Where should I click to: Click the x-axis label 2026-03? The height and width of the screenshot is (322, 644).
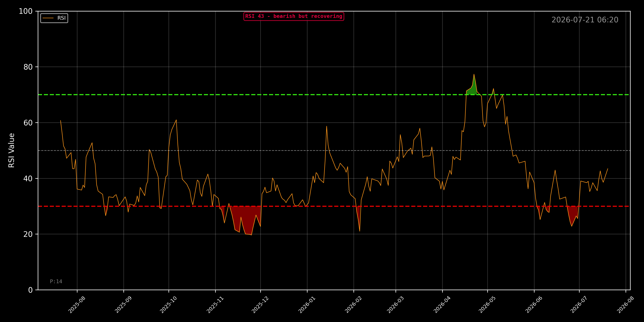[x=396, y=304]
